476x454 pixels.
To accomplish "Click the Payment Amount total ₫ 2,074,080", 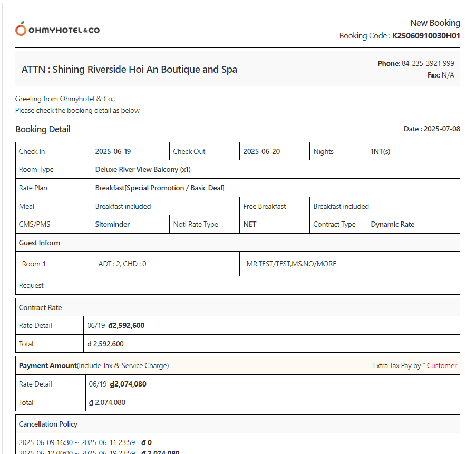I will coord(107,402).
